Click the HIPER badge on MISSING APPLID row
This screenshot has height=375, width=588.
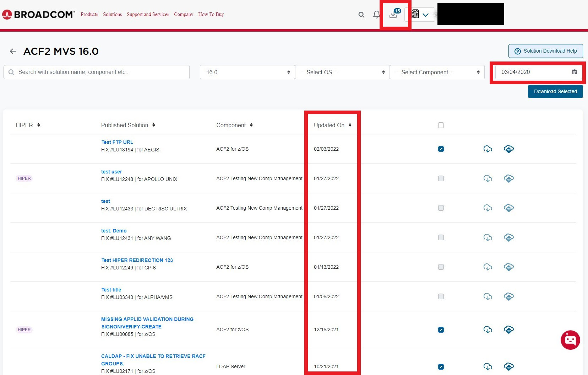pyautogui.click(x=24, y=330)
